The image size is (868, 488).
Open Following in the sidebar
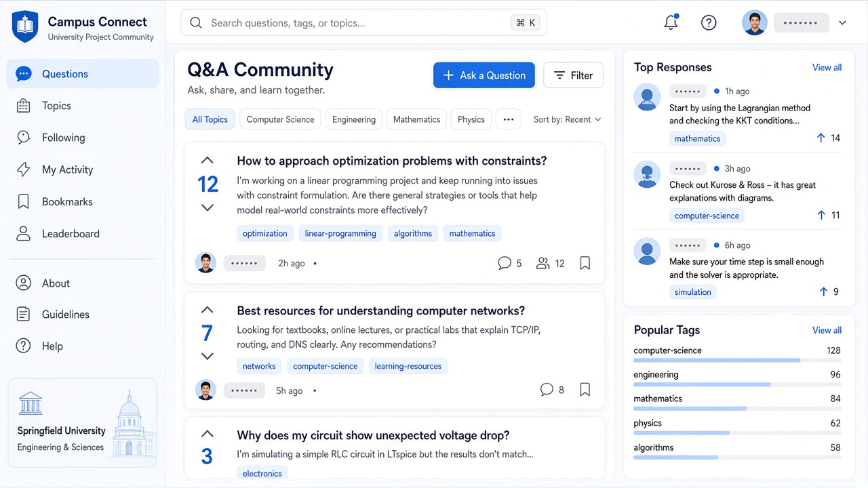83,138
